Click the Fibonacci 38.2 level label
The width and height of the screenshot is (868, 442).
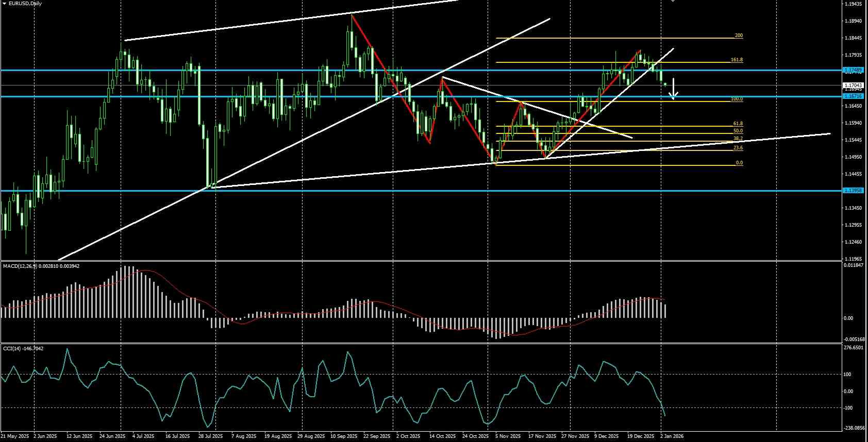pos(738,139)
